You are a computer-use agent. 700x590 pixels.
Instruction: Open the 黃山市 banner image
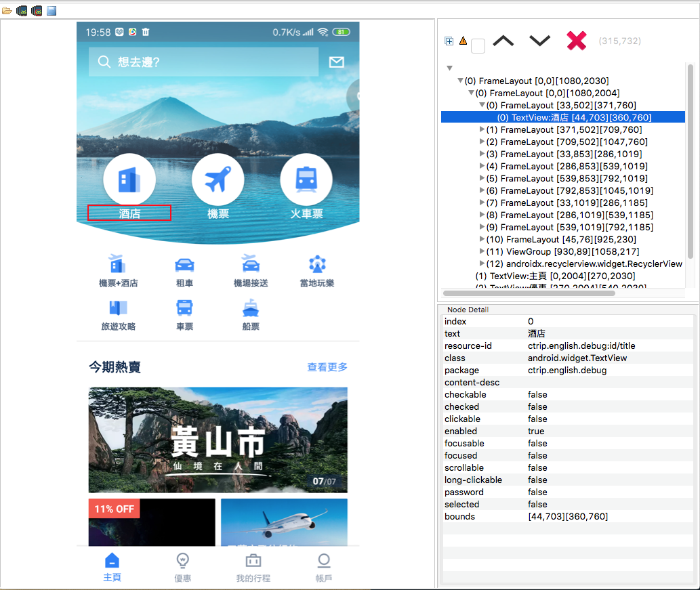point(218,440)
